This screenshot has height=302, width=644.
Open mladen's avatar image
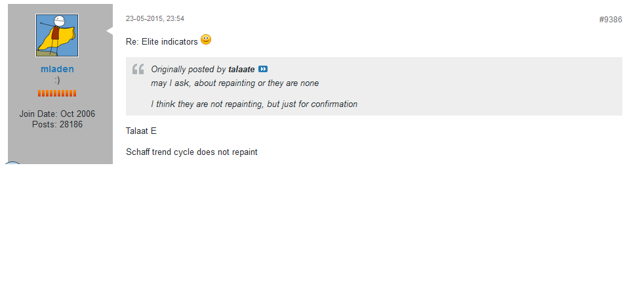click(x=57, y=35)
